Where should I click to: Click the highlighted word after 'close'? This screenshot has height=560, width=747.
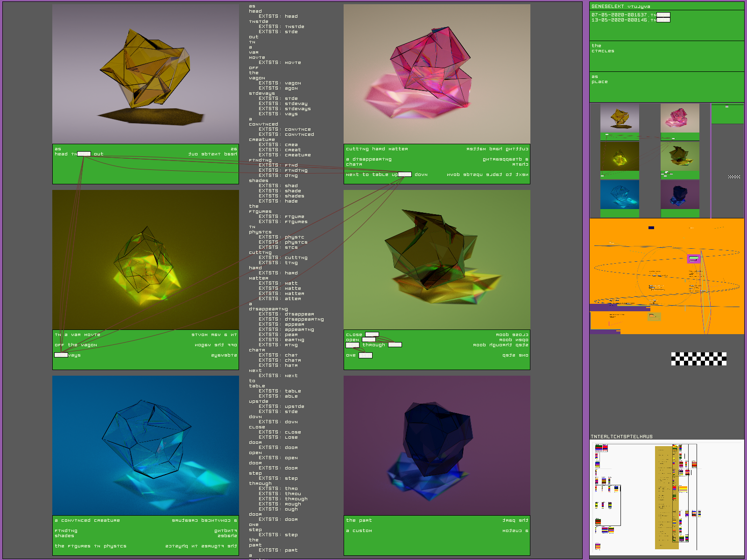[372, 335]
